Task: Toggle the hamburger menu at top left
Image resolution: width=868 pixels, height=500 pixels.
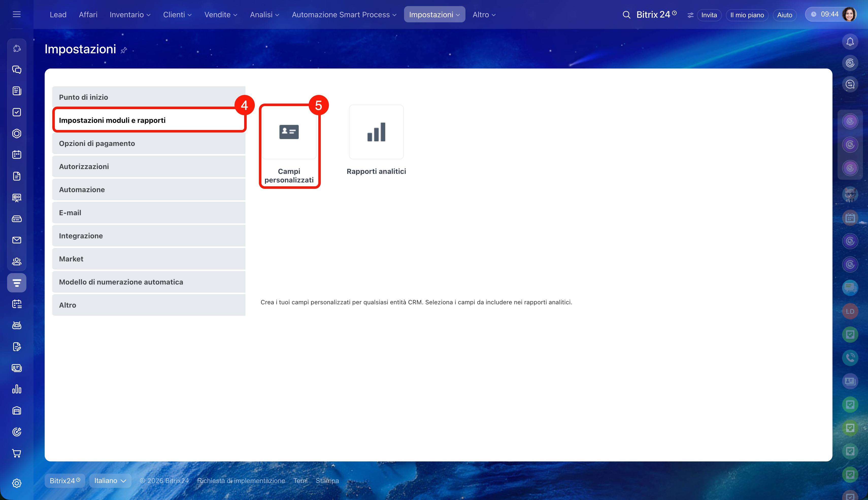Action: [16, 14]
